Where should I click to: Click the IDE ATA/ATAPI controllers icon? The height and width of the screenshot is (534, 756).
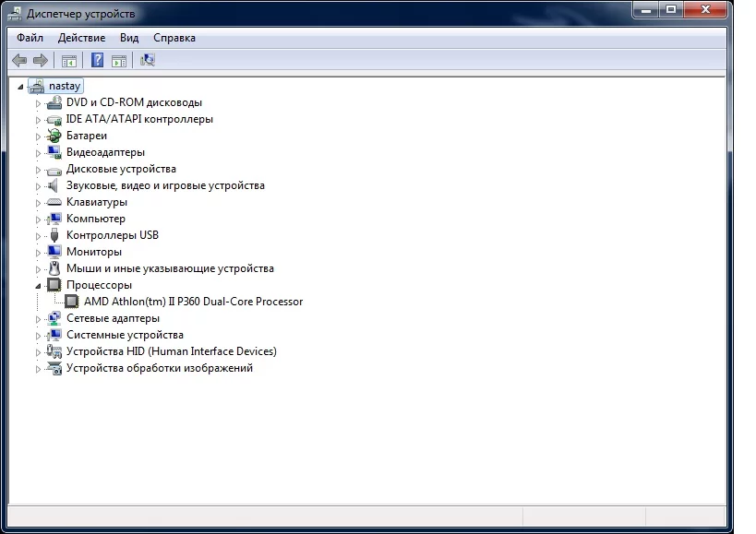click(x=54, y=119)
